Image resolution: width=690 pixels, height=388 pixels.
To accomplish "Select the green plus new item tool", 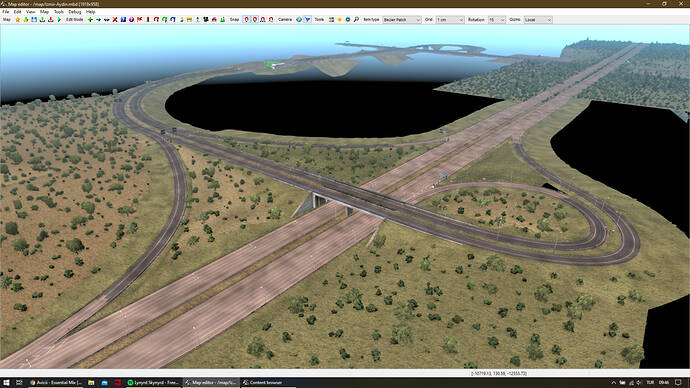I will tap(90, 20).
